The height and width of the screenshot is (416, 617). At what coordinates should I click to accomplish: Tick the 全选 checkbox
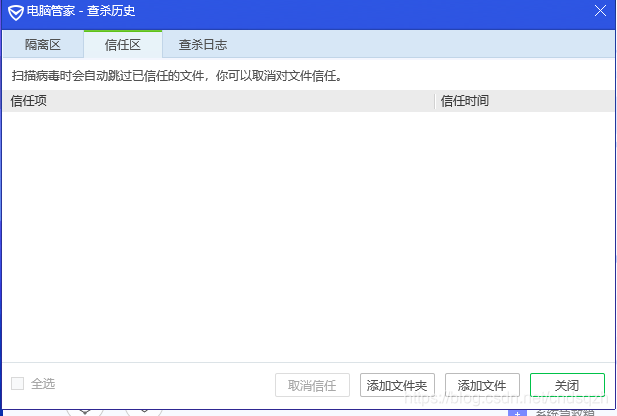coord(17,383)
